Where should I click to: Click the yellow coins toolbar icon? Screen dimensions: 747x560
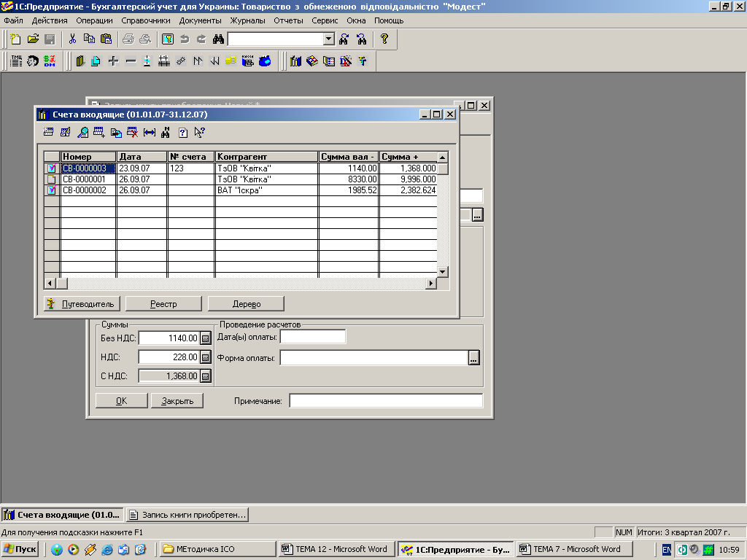coord(231,61)
